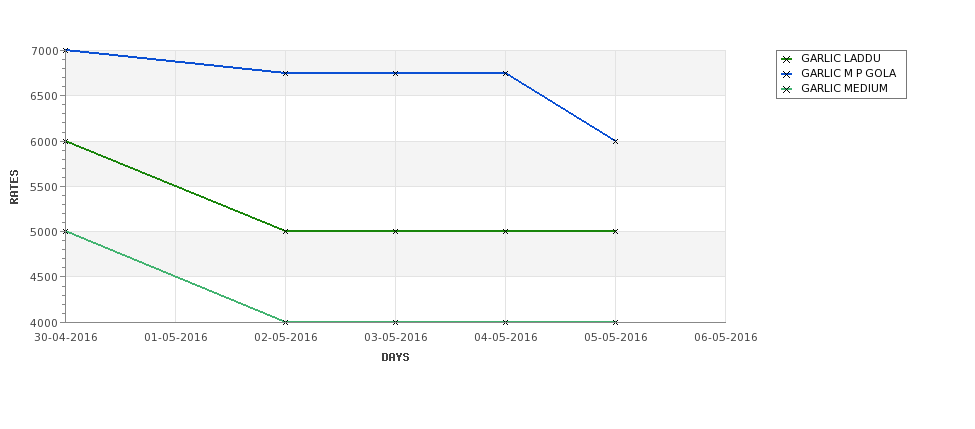
Task: Click the GARLIC MEDIUM legend marker icon
Action: 787,89
